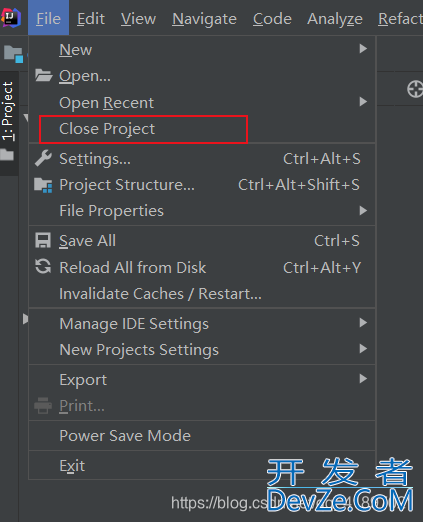Screen dimensions: 423x522
Task: Expand the New submenu arrow
Action: [x=363, y=49]
